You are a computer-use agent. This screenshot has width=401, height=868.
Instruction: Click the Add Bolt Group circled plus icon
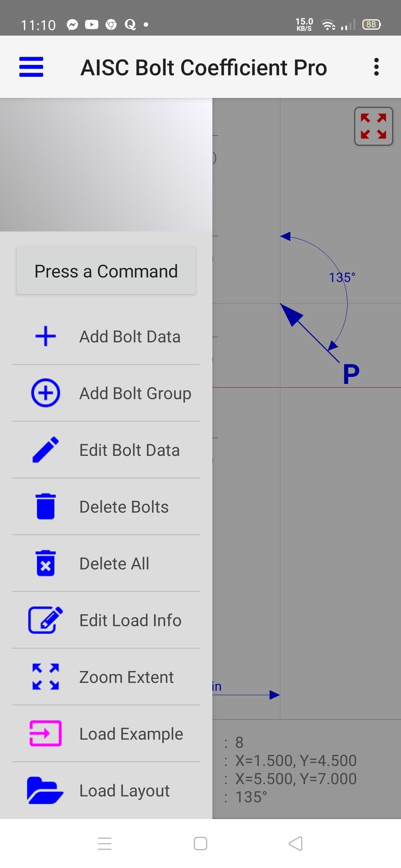click(x=45, y=393)
